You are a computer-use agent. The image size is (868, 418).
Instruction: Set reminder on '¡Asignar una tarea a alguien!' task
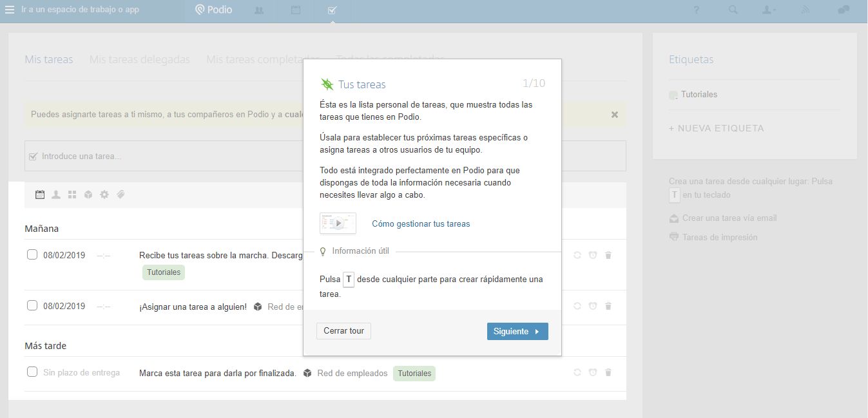[x=592, y=306]
